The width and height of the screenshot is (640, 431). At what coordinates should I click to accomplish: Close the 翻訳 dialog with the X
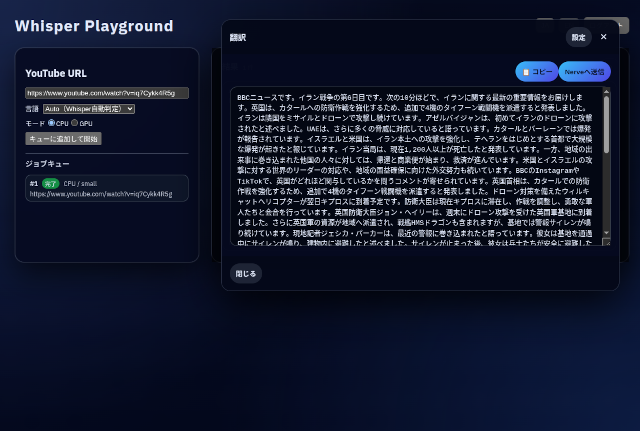pos(603,37)
